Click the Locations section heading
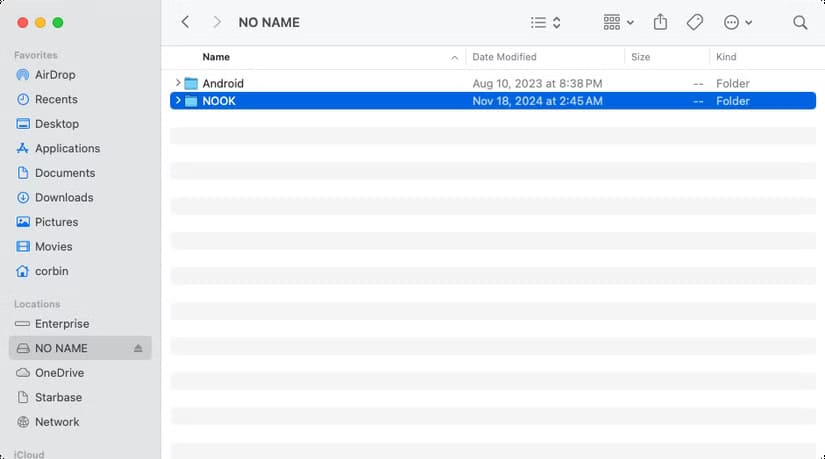This screenshot has height=459, width=825. [x=37, y=304]
